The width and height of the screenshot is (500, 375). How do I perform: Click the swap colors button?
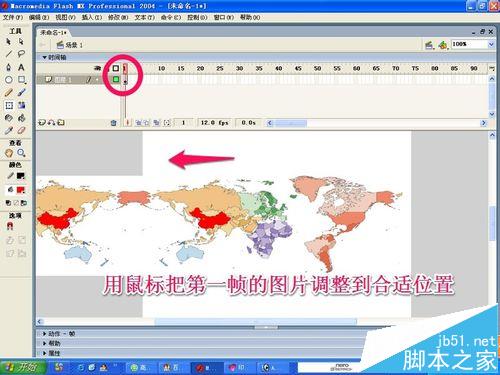tap(24, 203)
